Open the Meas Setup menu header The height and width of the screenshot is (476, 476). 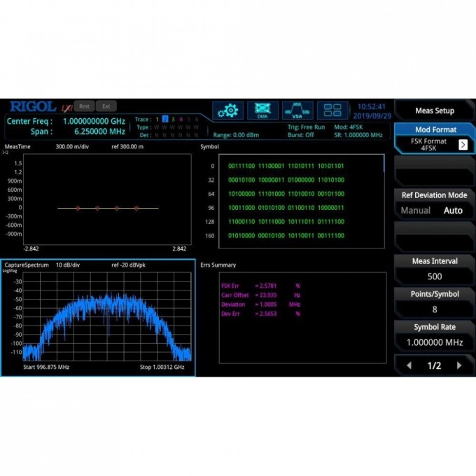point(434,111)
